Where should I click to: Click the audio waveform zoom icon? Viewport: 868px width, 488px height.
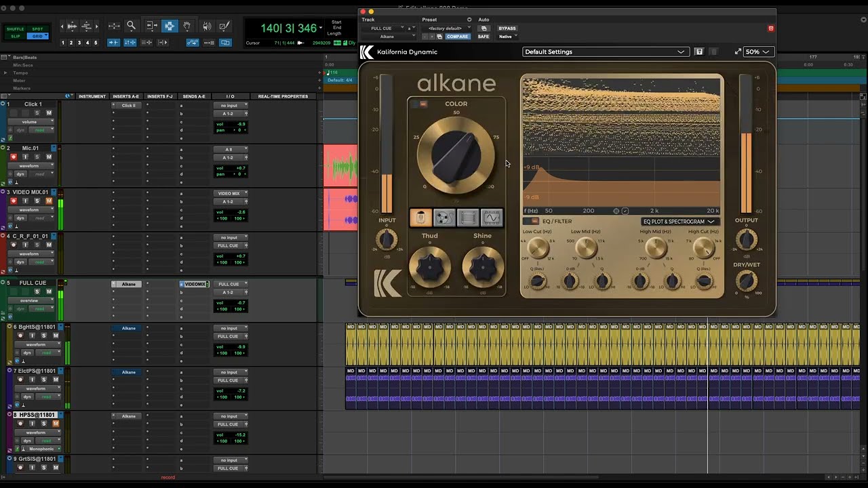tap(71, 26)
